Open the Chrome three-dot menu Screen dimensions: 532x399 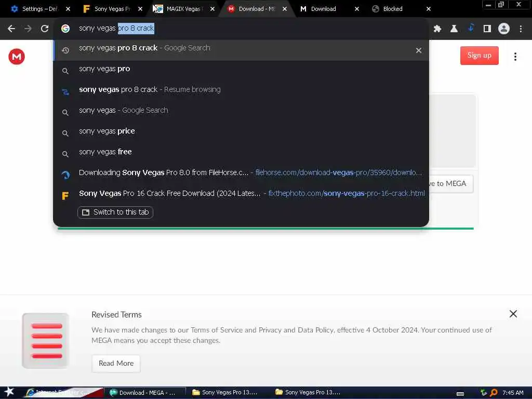[521, 29]
